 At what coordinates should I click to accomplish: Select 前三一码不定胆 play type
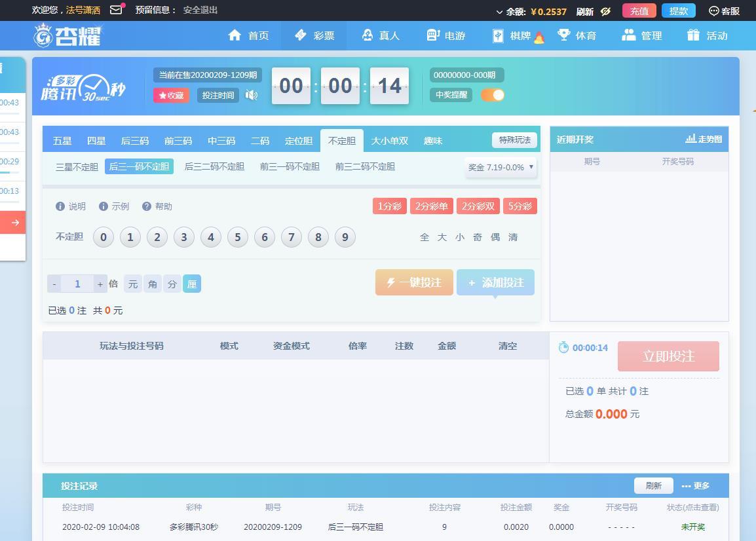point(290,166)
